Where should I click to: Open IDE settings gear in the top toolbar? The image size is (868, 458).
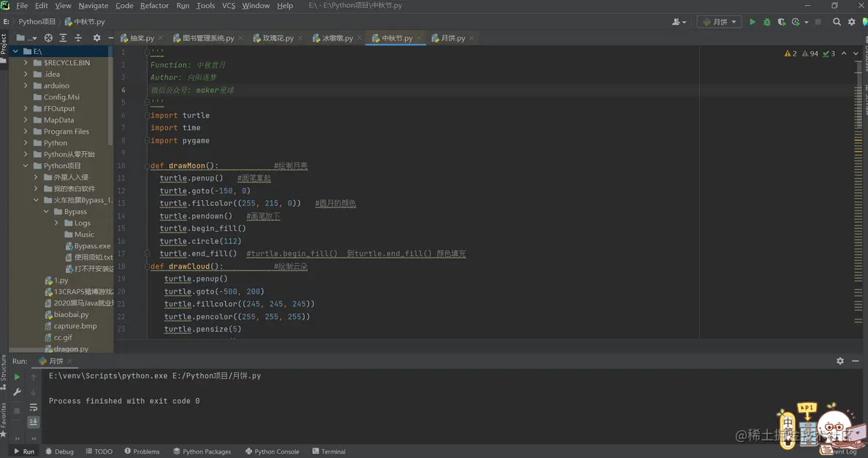[x=852, y=22]
